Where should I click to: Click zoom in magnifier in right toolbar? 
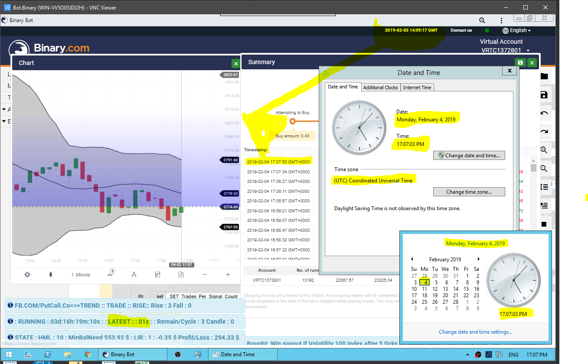[x=544, y=150]
